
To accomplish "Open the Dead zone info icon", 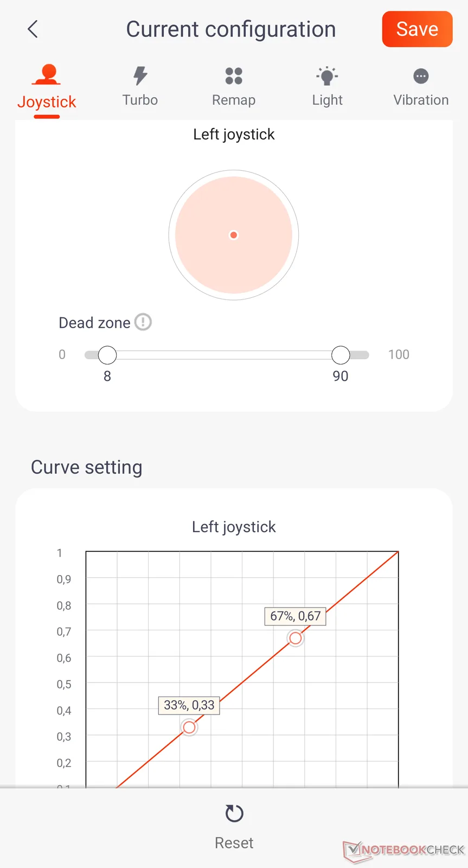I will [x=143, y=322].
